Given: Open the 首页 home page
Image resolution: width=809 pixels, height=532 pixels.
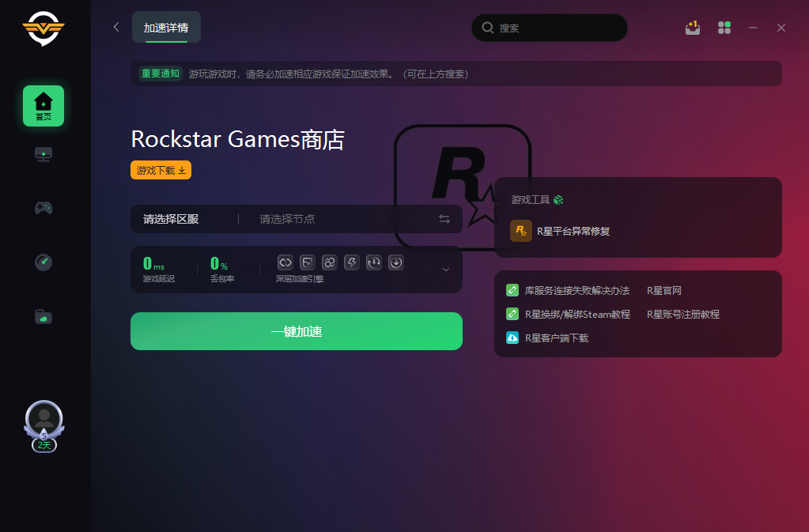Looking at the screenshot, I should 43,106.
